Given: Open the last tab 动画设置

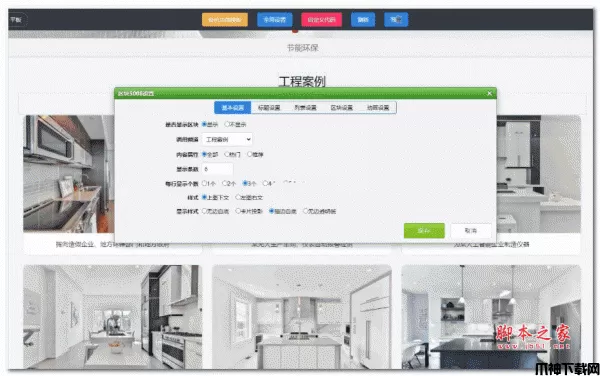Looking at the screenshot, I should (378, 107).
